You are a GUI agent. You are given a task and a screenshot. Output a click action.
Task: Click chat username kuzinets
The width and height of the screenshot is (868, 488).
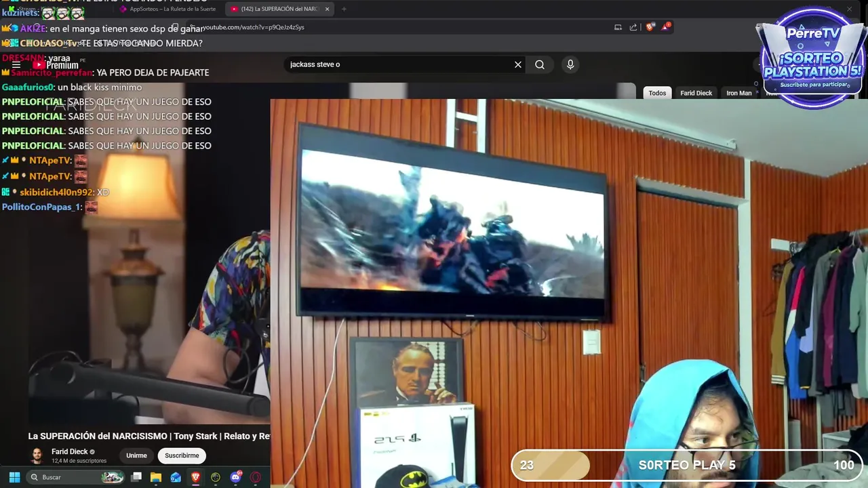pos(20,13)
